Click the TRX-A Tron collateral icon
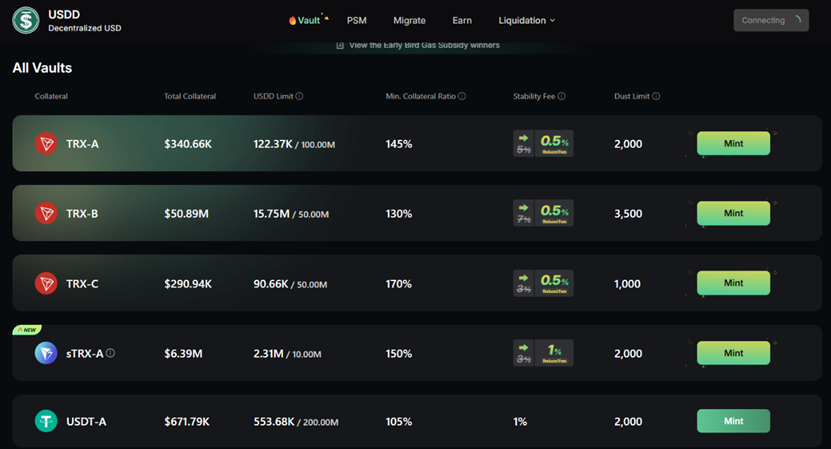The width and height of the screenshot is (831, 449). [46, 144]
